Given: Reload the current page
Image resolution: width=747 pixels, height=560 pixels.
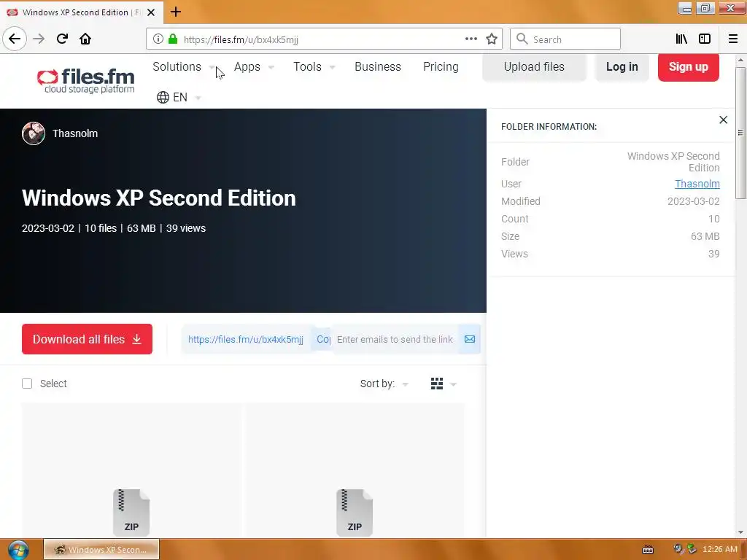Looking at the screenshot, I should click(x=62, y=39).
